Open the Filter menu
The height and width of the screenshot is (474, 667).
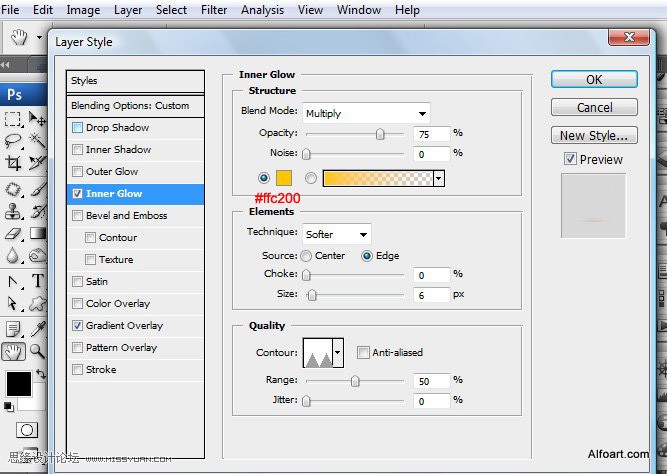click(x=214, y=9)
